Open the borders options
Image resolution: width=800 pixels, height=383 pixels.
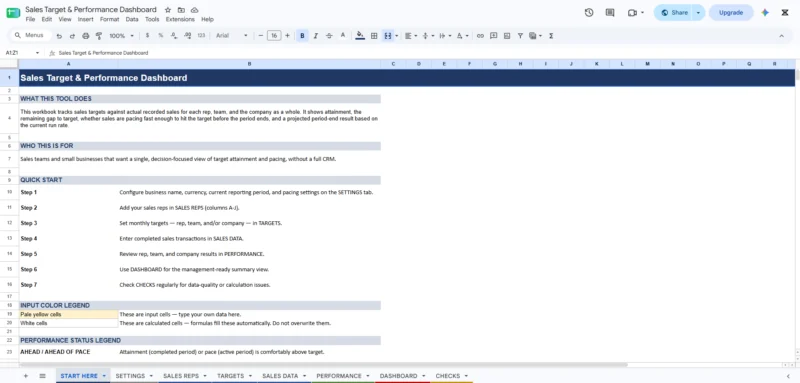tap(374, 36)
